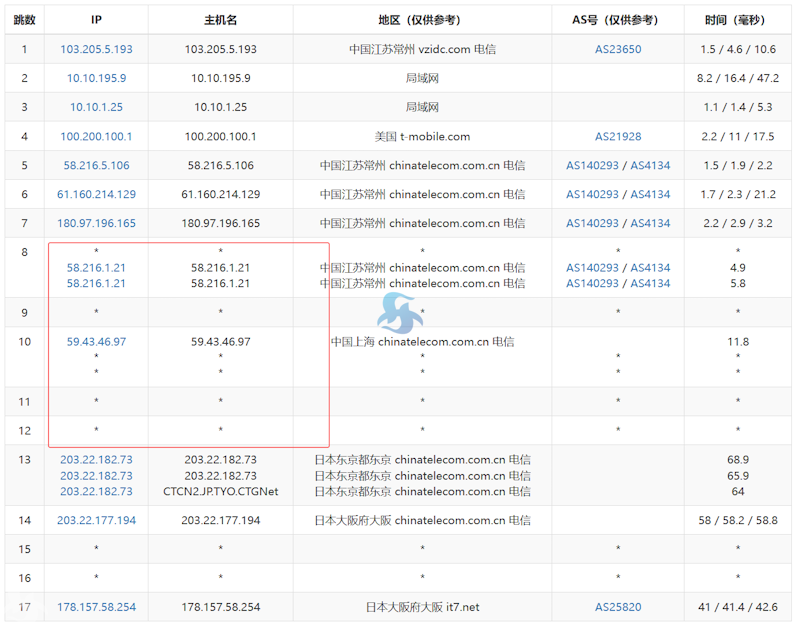Open IP link 61.160.214.129

click(96, 194)
